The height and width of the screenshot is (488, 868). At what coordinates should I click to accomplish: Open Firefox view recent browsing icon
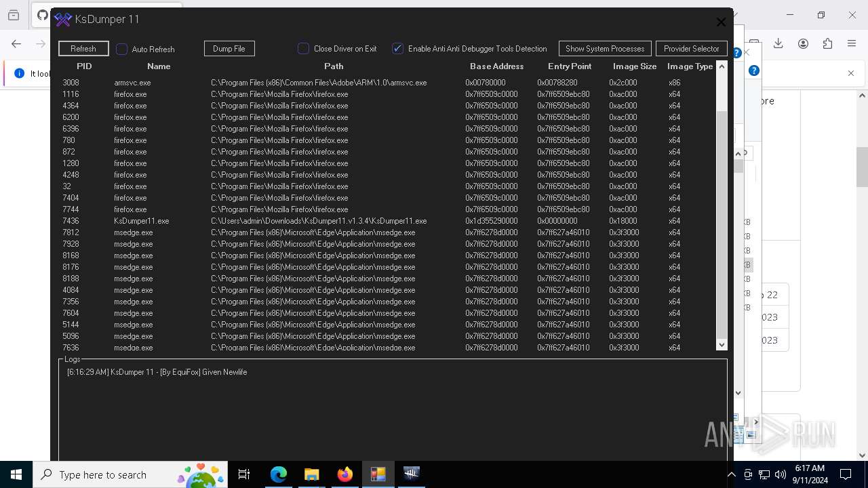tap(14, 15)
